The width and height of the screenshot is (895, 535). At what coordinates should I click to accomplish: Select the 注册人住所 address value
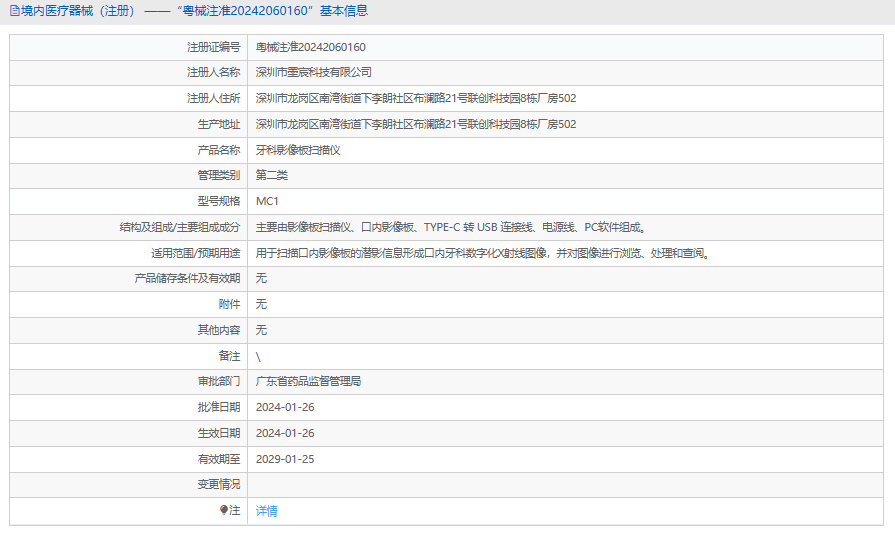[416, 98]
